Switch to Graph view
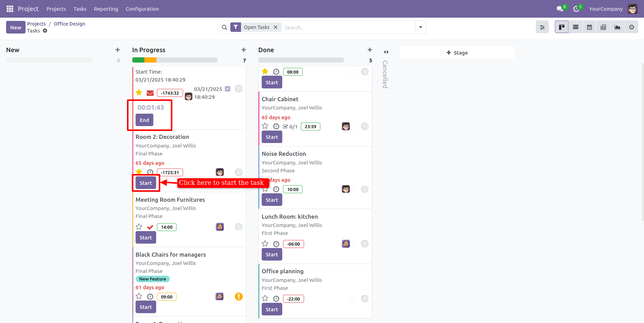Image resolution: width=644 pixels, height=323 pixels. (617, 27)
